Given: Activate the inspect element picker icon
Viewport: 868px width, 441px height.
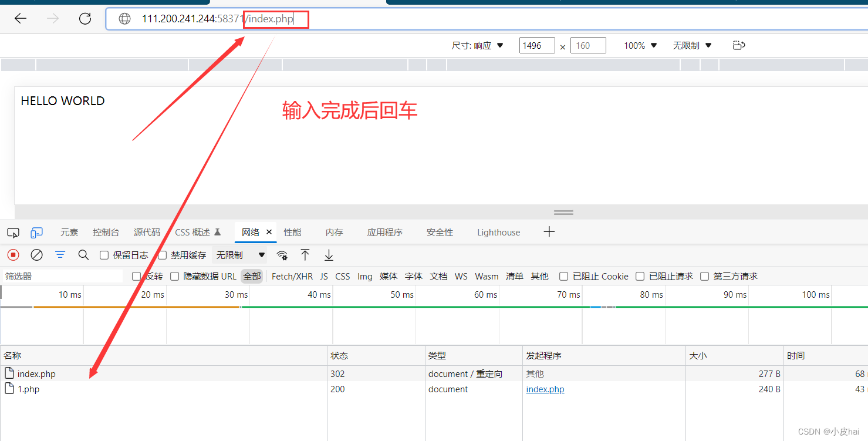Looking at the screenshot, I should tap(13, 233).
